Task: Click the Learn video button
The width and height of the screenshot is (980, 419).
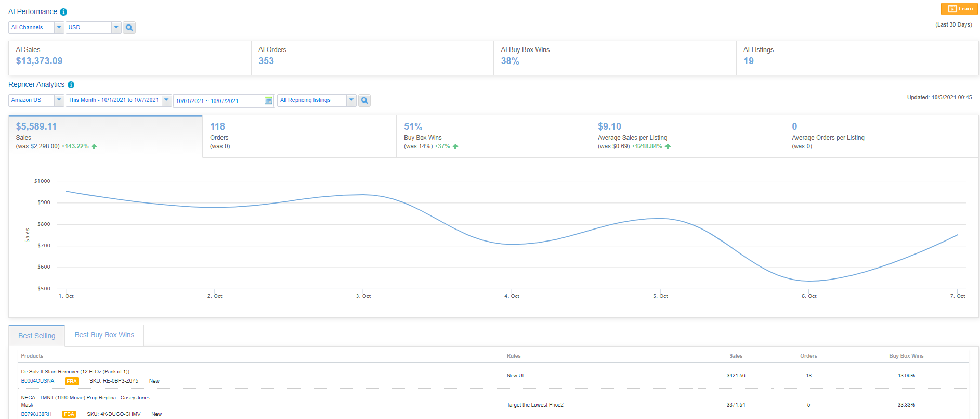Action: [960, 9]
